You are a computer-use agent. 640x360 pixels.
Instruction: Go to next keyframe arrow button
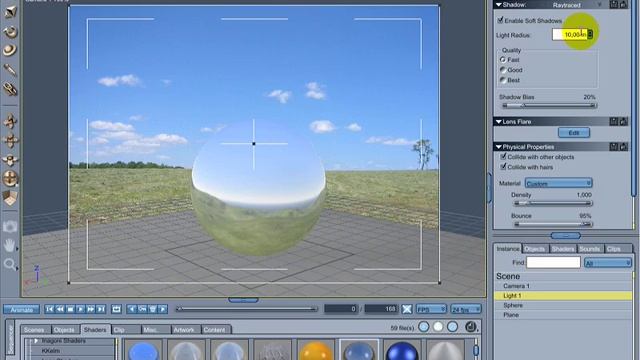coord(162,309)
